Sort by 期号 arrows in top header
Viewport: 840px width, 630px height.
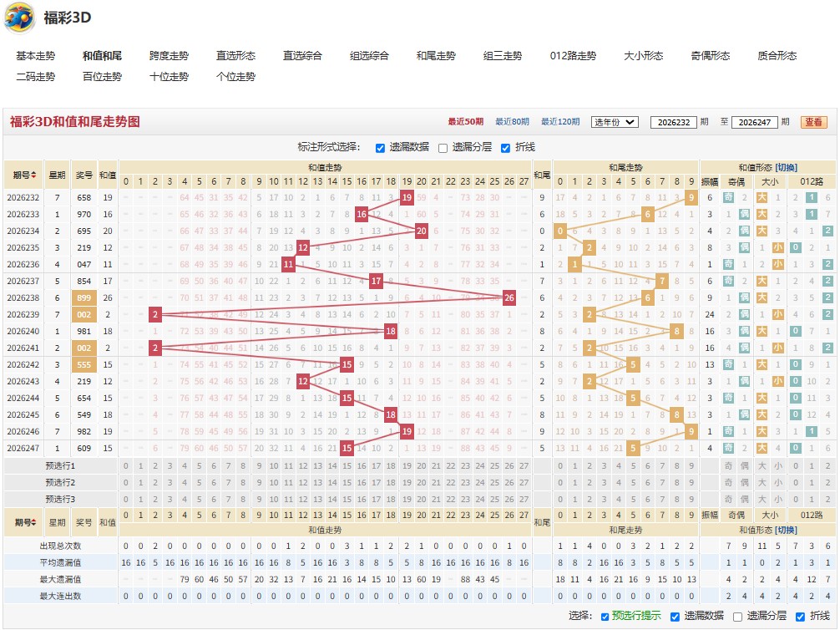point(33,175)
